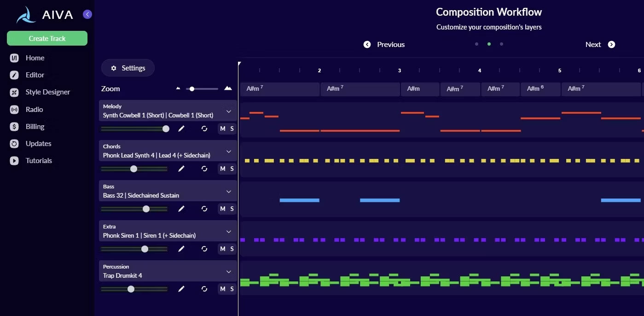Viewport: 644px width, 316px height.
Task: Open the Settings gear above the layers
Action: pos(128,68)
